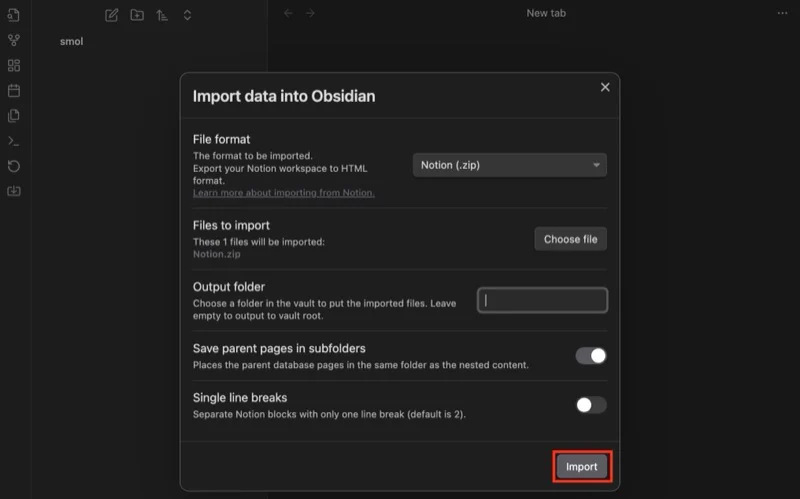Focus the Output folder input field

[x=542, y=300]
